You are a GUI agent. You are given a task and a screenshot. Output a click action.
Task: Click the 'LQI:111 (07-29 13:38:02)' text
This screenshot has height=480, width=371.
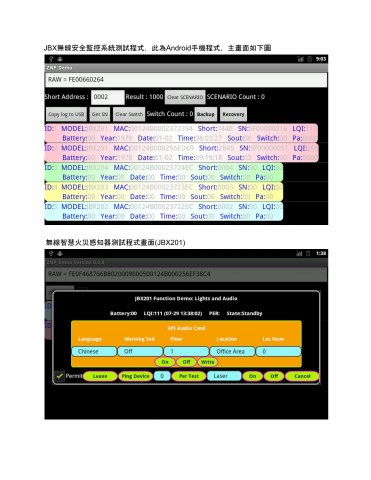click(173, 313)
